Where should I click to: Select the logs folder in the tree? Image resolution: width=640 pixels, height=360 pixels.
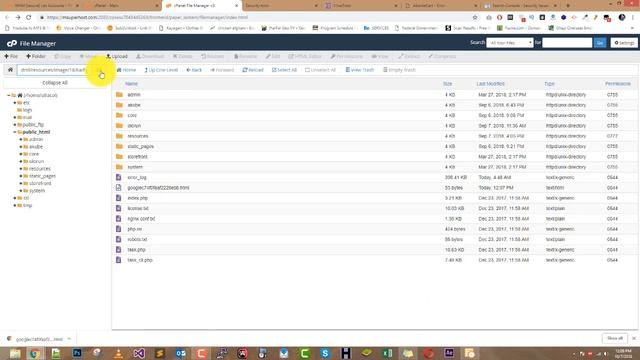click(x=27, y=110)
